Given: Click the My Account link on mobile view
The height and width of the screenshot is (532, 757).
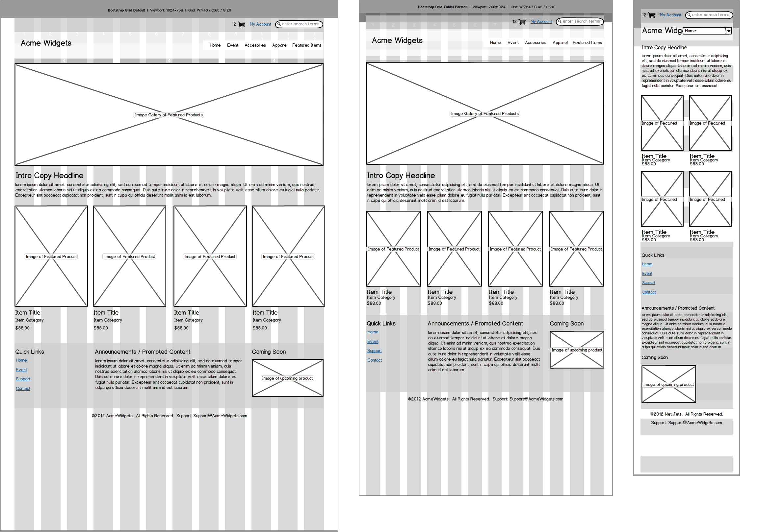Looking at the screenshot, I should pos(669,16).
